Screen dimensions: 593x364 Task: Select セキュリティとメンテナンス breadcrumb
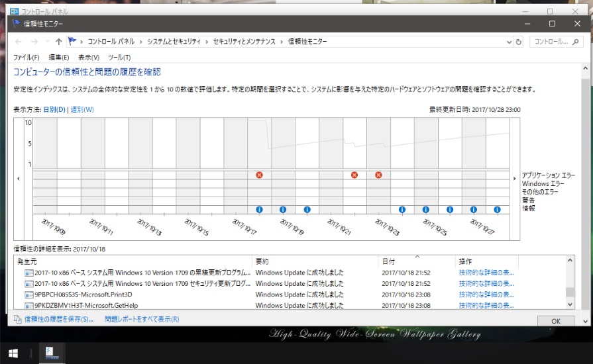tap(244, 42)
